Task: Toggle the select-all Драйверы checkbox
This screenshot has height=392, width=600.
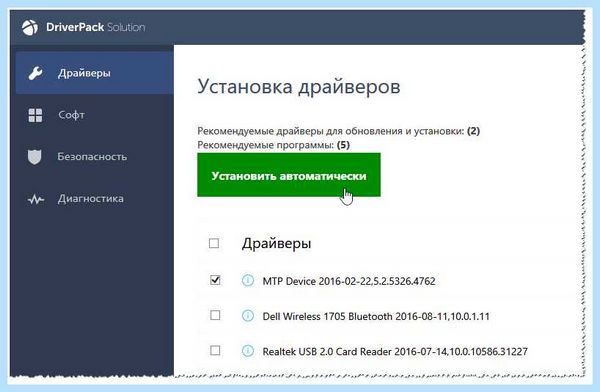Action: 214,243
